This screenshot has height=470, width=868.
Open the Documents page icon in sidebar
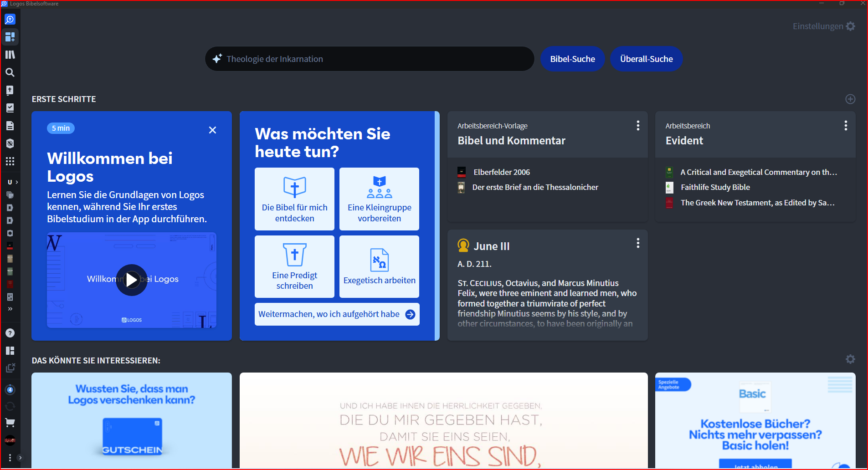click(x=10, y=126)
